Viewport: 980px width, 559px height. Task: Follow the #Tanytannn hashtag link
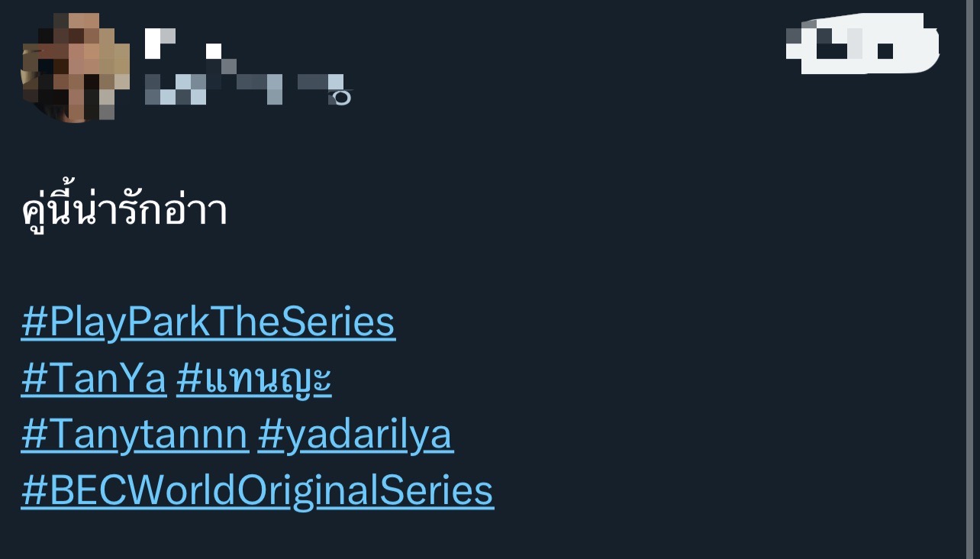(134, 435)
